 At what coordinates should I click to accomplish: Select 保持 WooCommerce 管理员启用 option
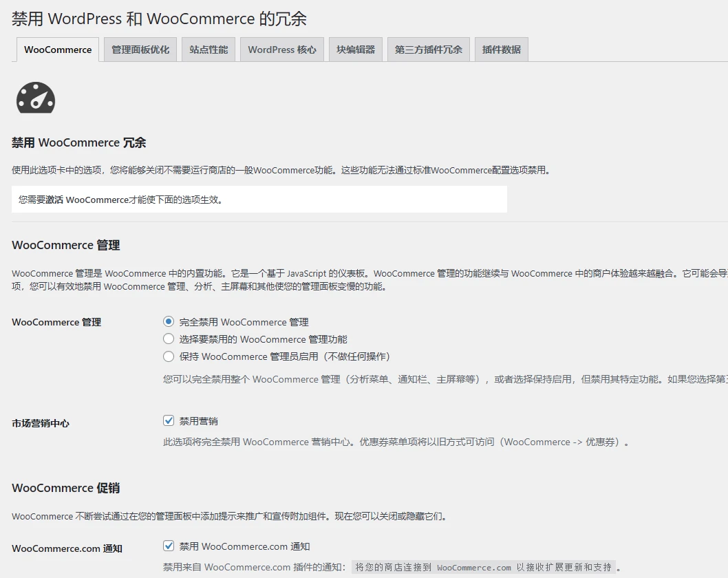[169, 356]
